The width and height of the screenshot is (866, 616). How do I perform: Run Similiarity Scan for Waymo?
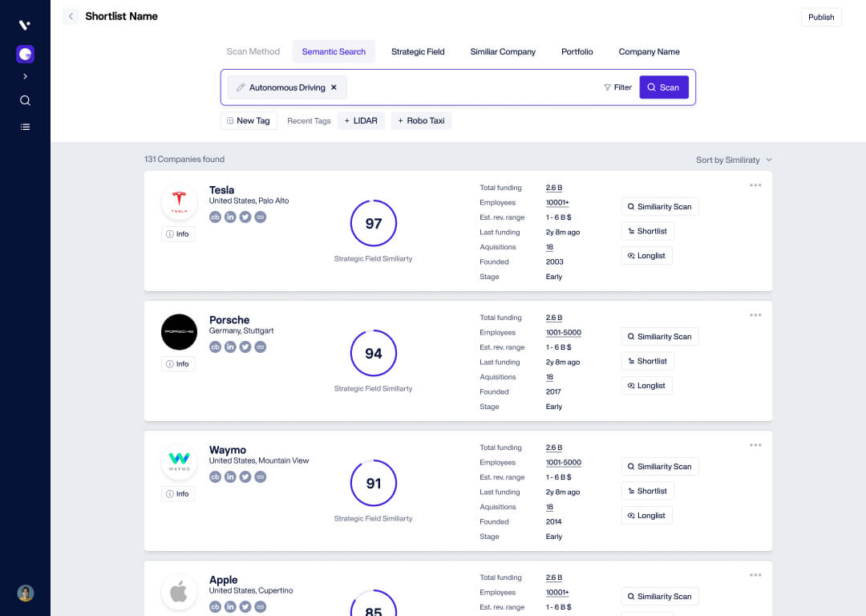point(659,466)
